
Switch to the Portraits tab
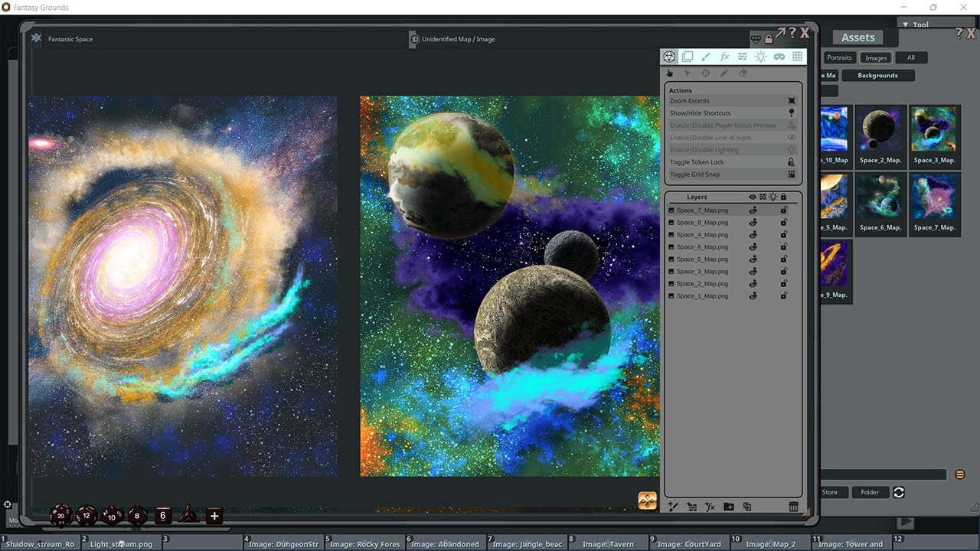click(839, 57)
